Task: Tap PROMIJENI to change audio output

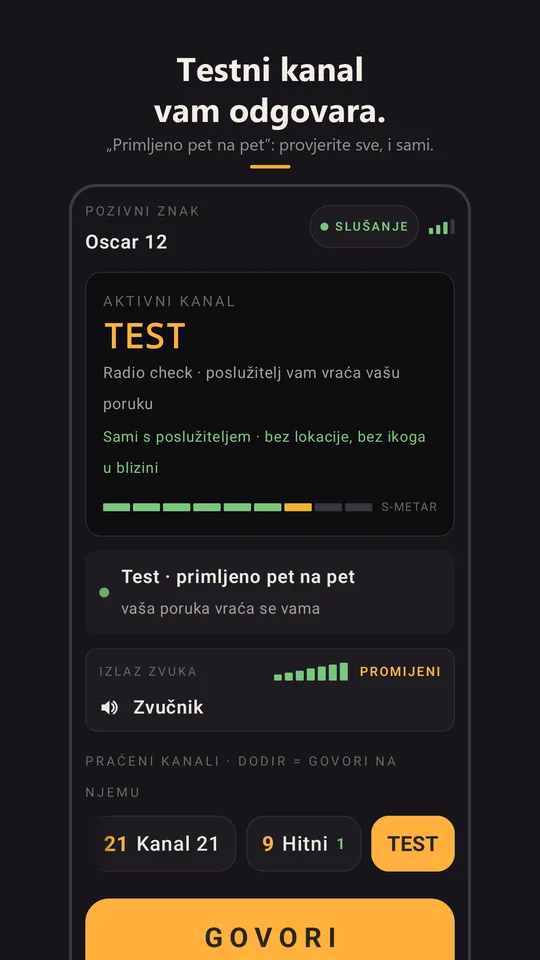Action: (400, 672)
